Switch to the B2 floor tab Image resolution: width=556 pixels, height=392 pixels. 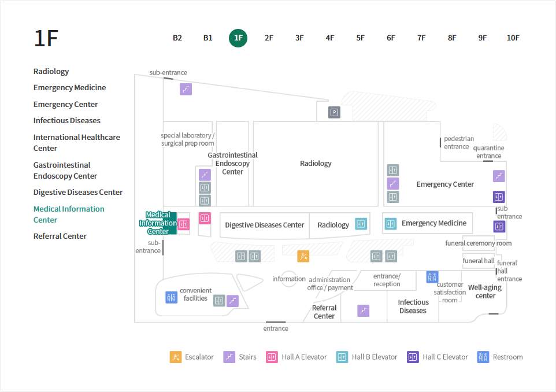[x=177, y=38]
